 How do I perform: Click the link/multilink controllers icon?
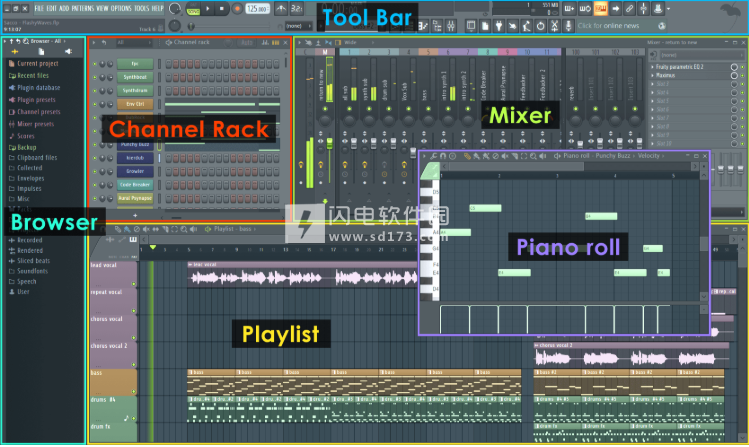630,8
